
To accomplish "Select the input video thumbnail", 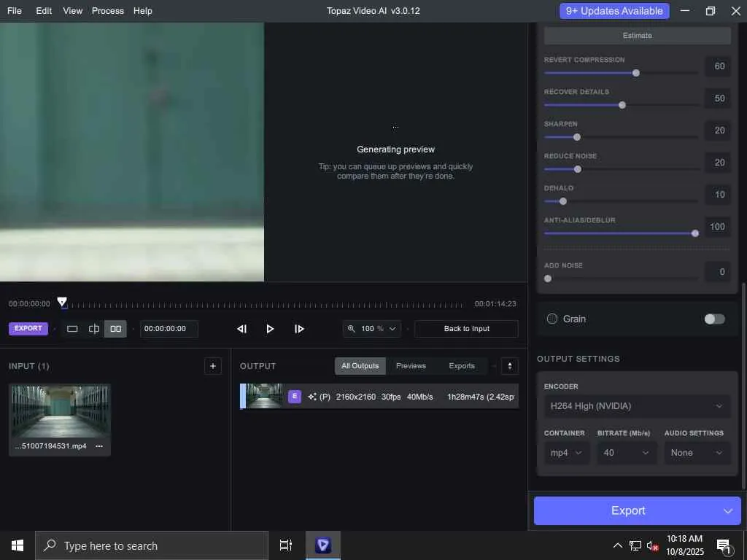I will (60, 411).
